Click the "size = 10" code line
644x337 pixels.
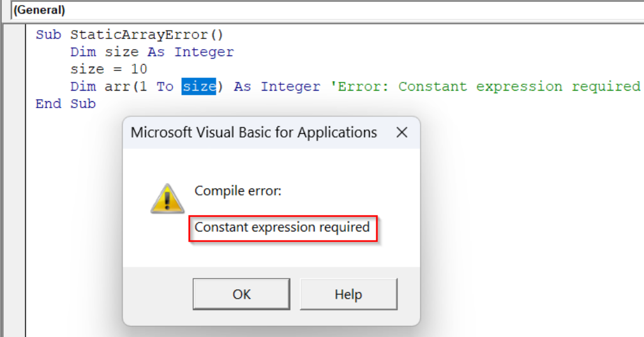108,69
